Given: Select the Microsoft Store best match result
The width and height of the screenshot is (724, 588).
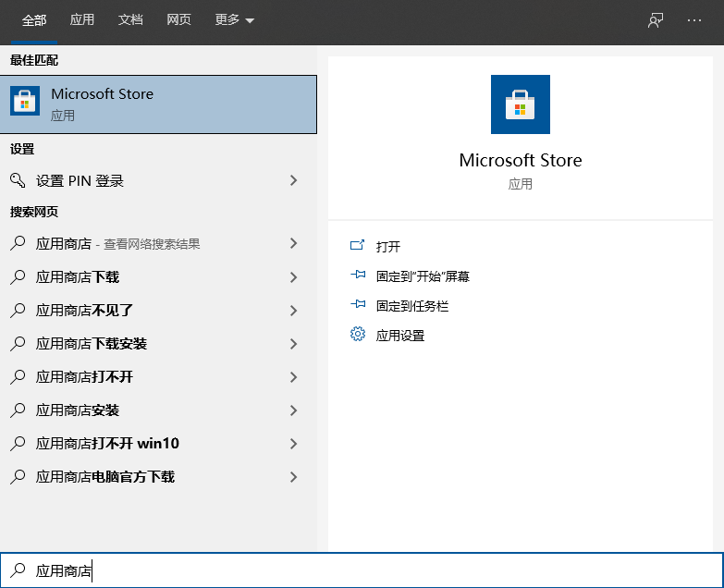Looking at the screenshot, I should (x=158, y=104).
